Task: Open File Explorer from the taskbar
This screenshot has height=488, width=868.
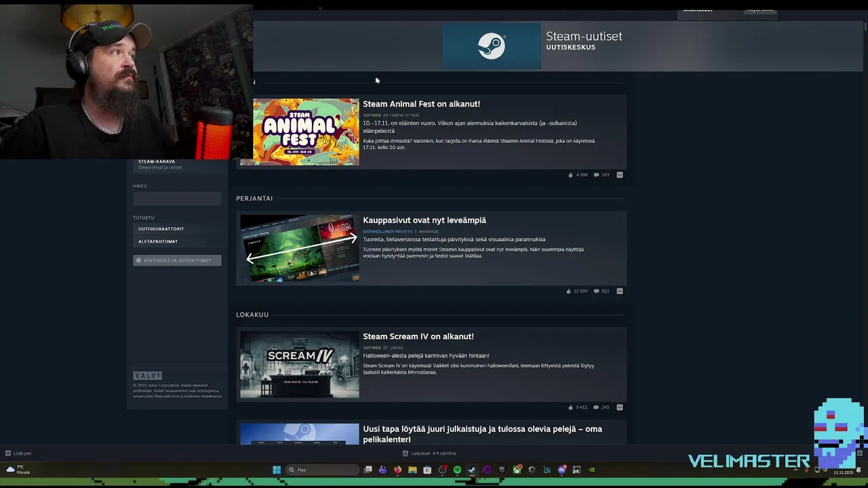Action: click(412, 470)
